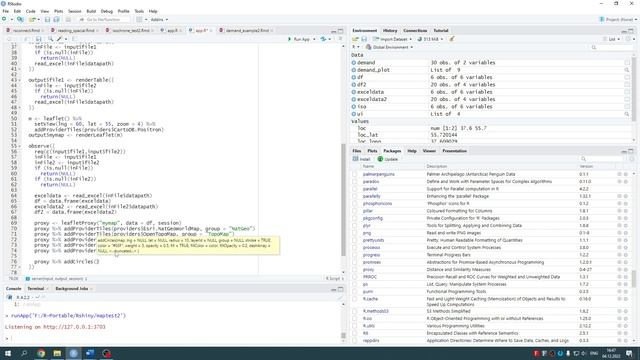640x360 pixels.
Task: Open the prettyunits package link
Action: (373, 240)
